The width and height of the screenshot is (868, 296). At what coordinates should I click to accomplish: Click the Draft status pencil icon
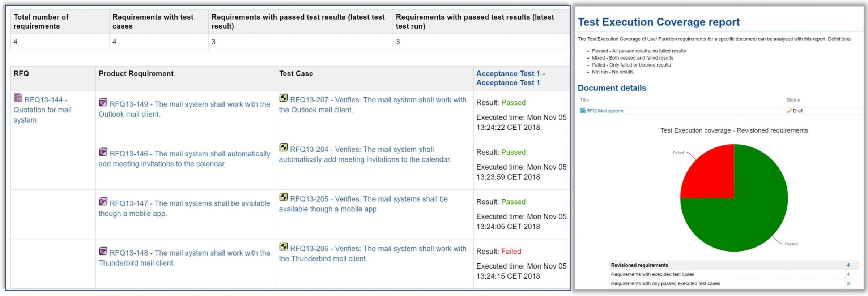click(789, 111)
